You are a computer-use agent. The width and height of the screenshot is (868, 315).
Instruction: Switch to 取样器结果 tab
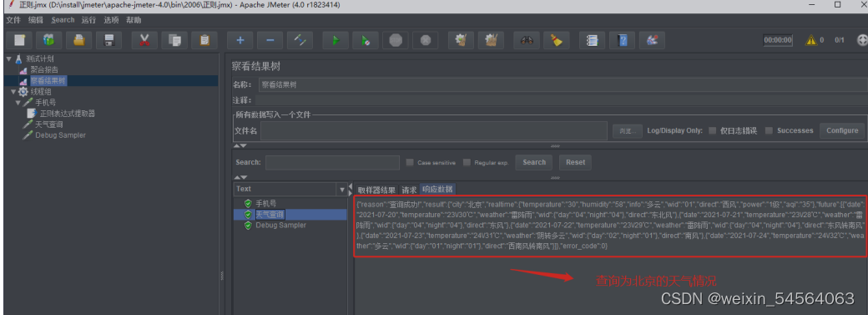pyautogui.click(x=376, y=190)
